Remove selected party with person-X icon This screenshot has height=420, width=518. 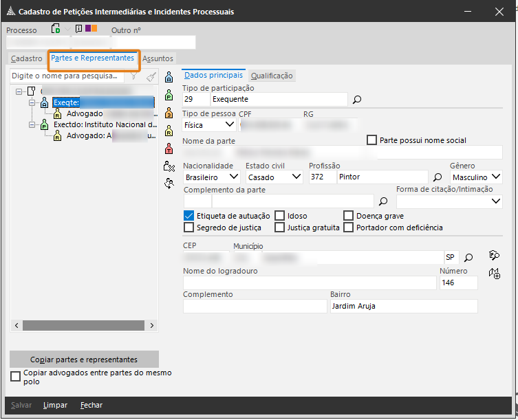[x=169, y=166]
